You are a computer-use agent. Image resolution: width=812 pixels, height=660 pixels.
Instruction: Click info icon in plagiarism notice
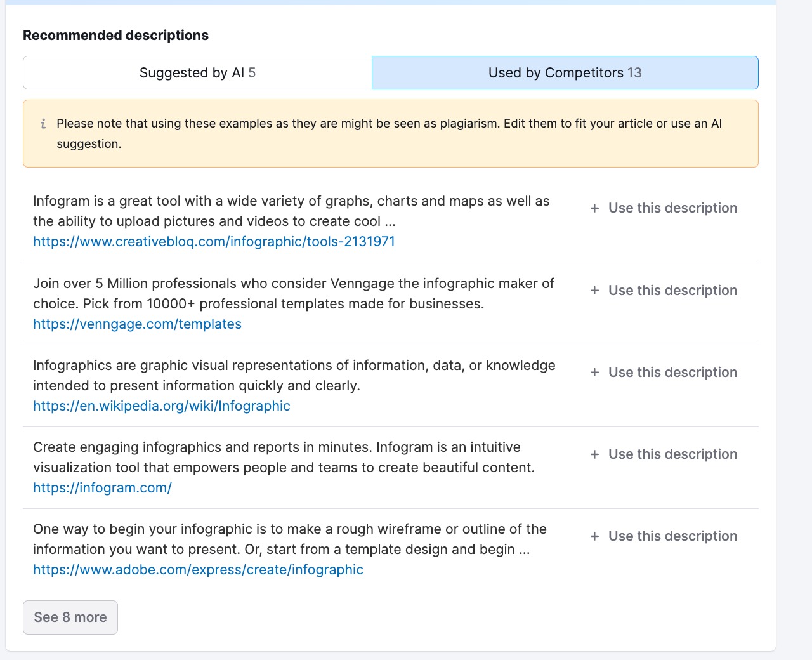pyautogui.click(x=43, y=124)
